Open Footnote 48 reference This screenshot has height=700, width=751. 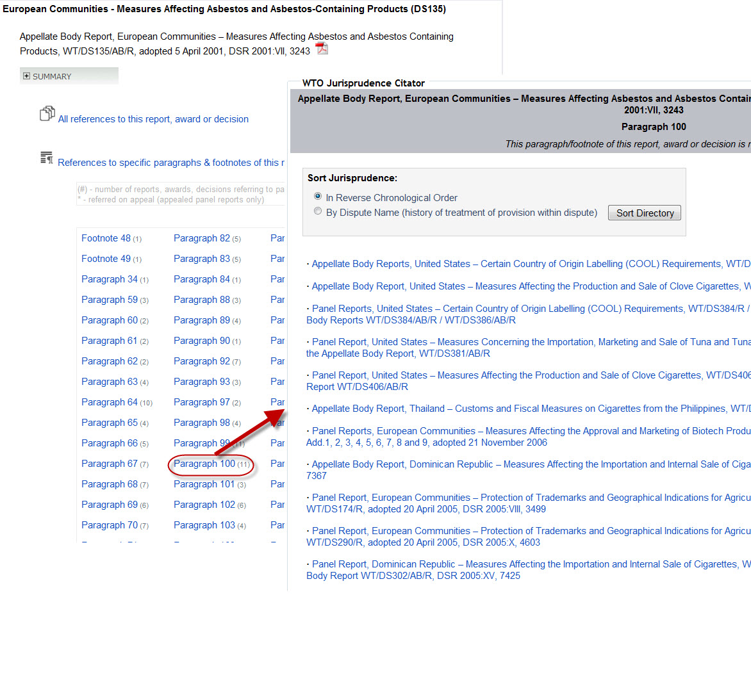106,238
